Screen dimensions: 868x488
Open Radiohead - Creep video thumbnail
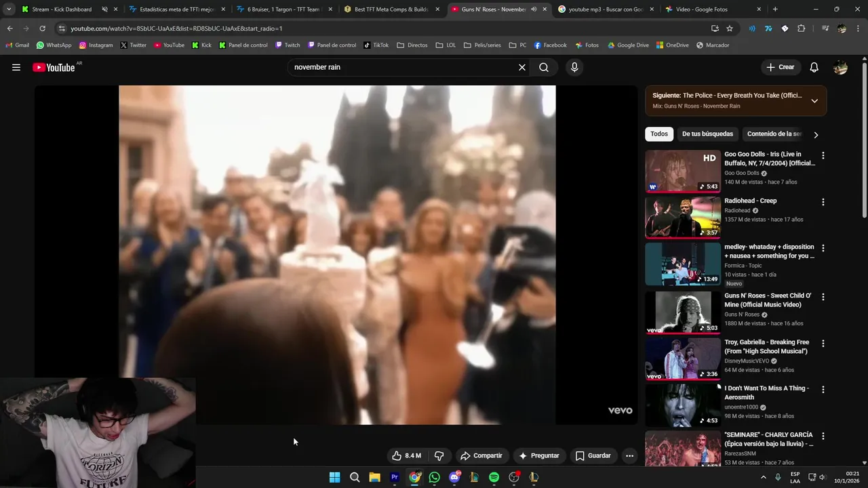click(683, 217)
